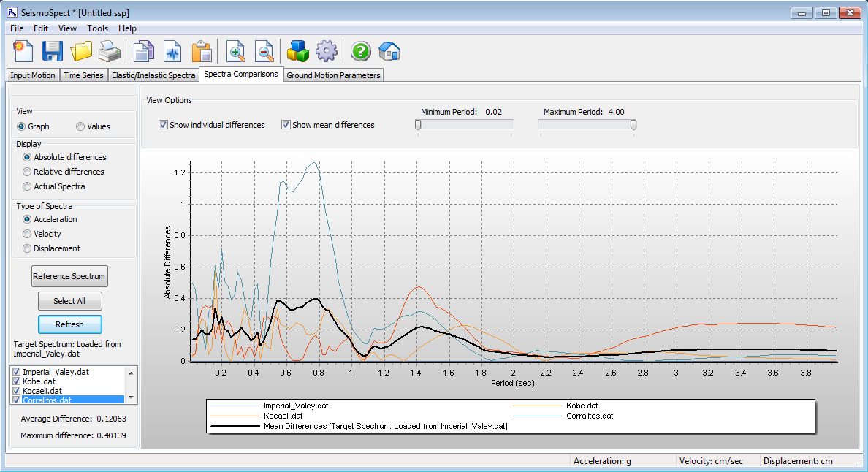Open settings with the gear icon

click(326, 51)
